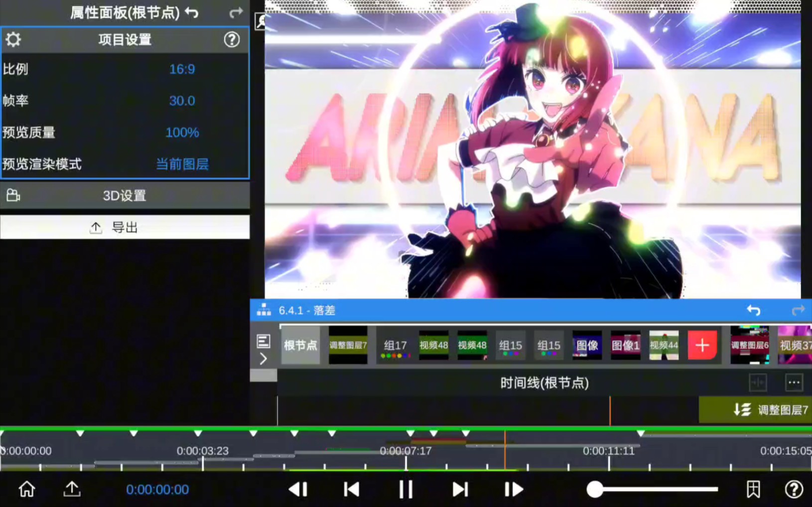Click ruler label 0:00:07:17

(x=406, y=451)
